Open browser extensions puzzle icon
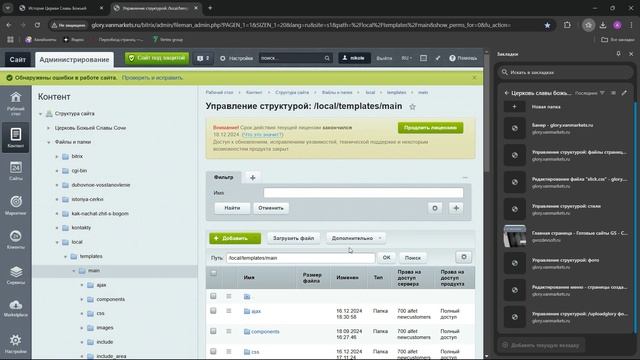Screen dimensions: 640x360 [567, 25]
